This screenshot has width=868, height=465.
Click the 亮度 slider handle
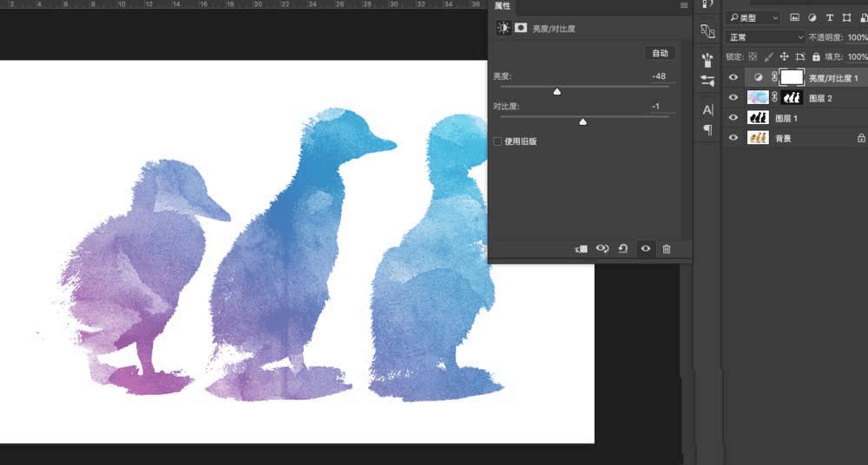(x=557, y=91)
